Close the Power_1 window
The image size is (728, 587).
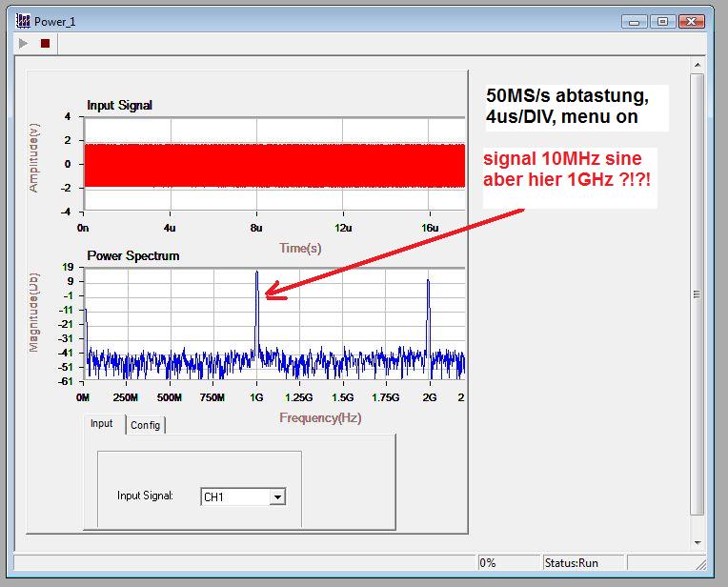(692, 21)
